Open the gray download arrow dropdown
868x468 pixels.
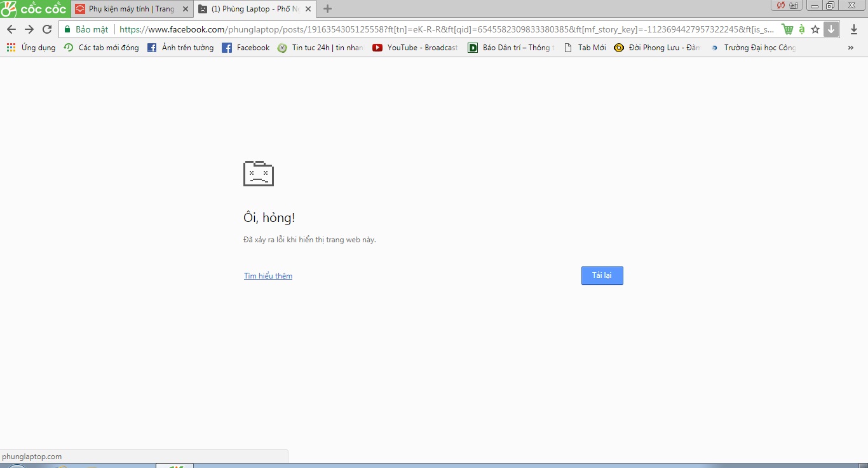[831, 29]
